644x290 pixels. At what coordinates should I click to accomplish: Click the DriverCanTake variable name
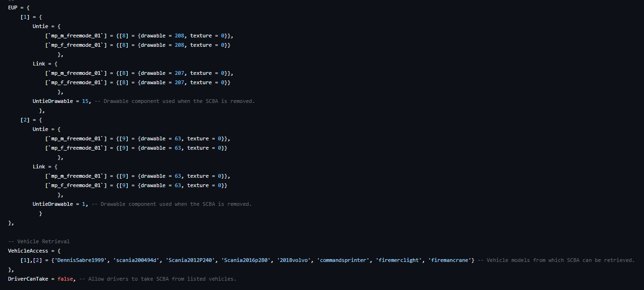[x=29, y=279]
